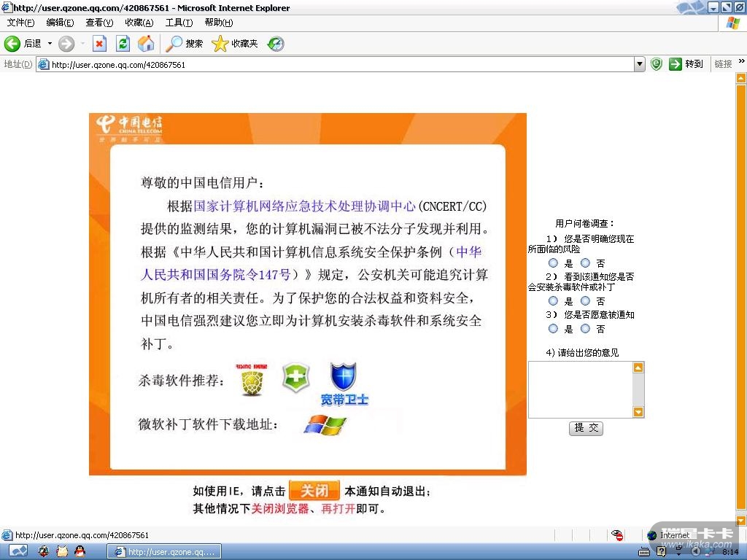Click the QQ penguin quick launch icon
The image size is (747, 560).
click(80, 551)
